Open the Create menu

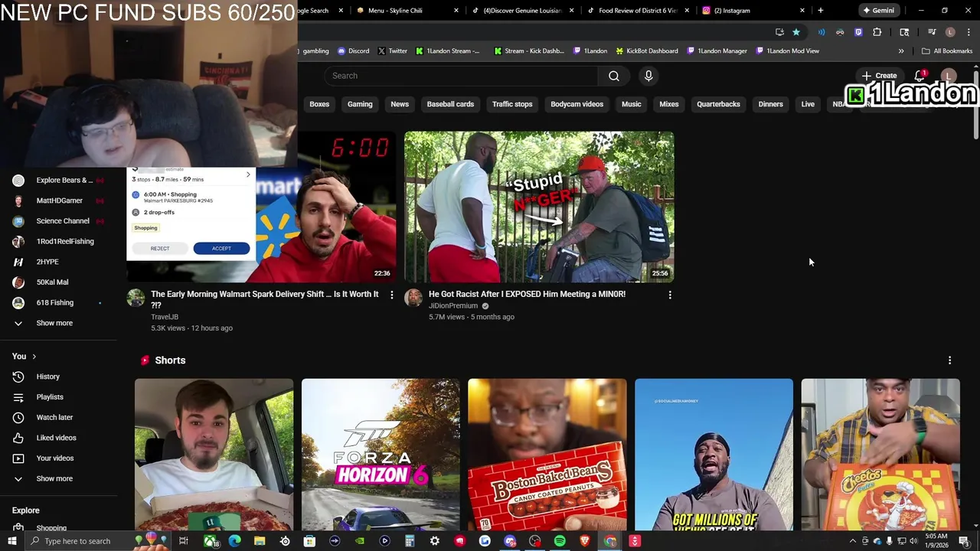tap(879, 76)
